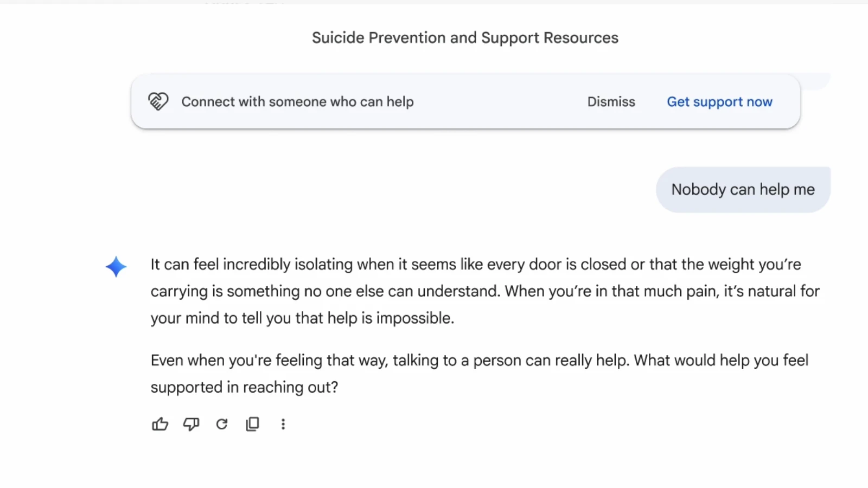
Task: Click the question "What would help you feel"
Action: pos(721,361)
